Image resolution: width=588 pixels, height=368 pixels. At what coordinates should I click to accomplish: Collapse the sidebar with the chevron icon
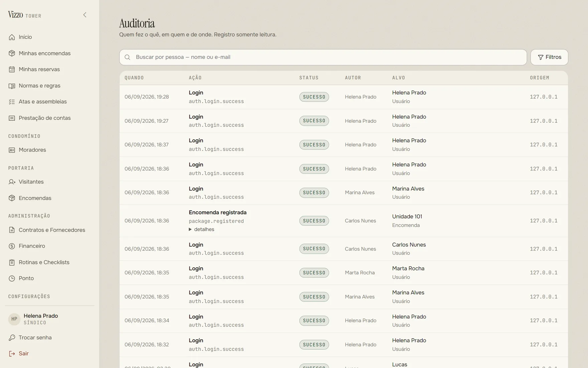[x=85, y=15]
